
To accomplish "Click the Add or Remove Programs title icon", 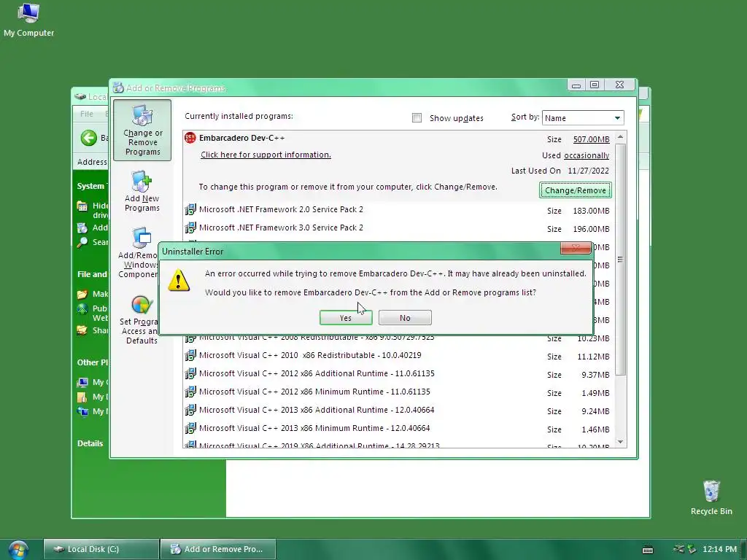I will [118, 87].
